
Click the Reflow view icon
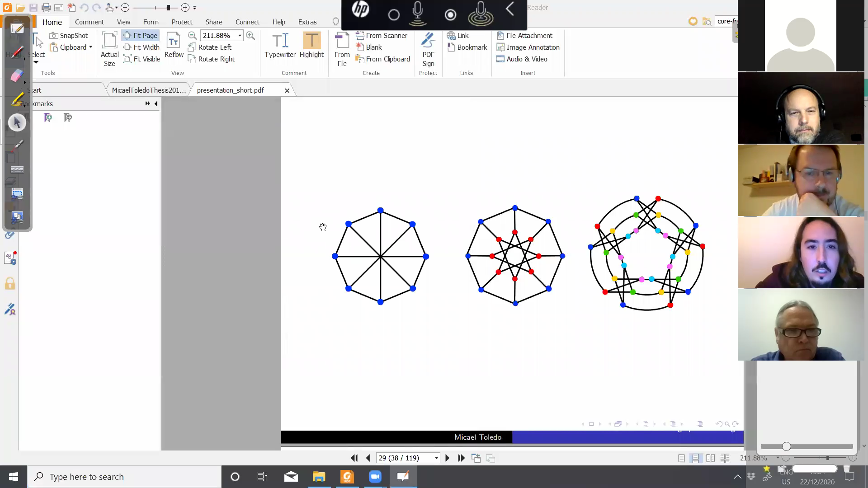[x=174, y=41]
